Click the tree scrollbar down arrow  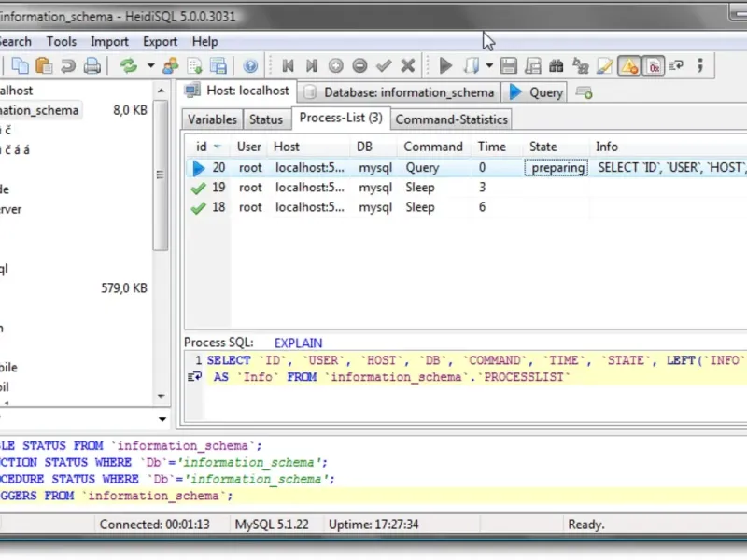tap(161, 396)
